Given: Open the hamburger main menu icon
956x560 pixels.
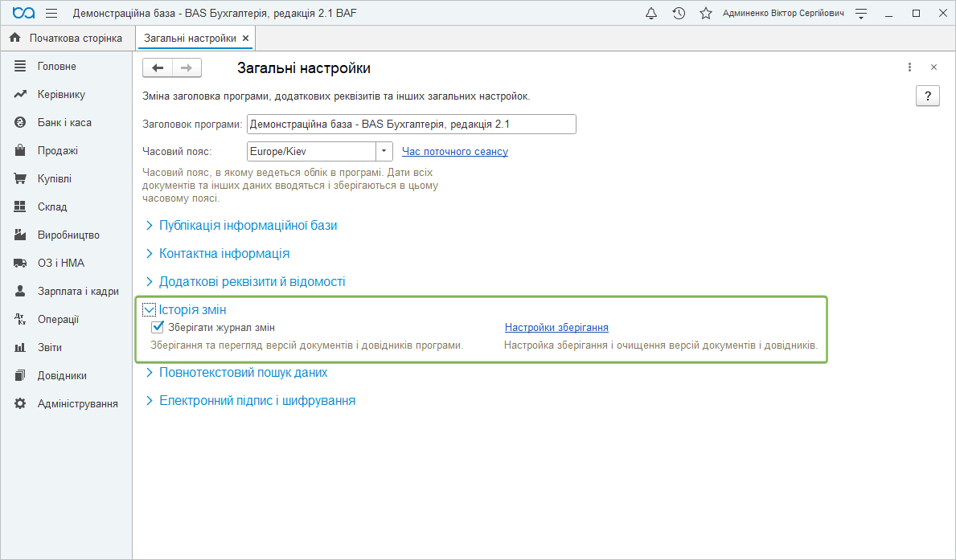Looking at the screenshot, I should [51, 14].
